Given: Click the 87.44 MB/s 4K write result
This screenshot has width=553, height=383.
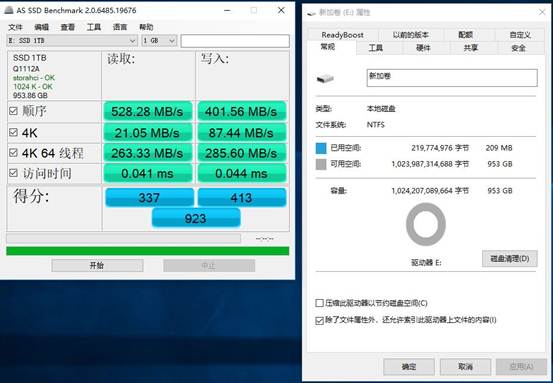Looking at the screenshot, I should (x=241, y=133).
